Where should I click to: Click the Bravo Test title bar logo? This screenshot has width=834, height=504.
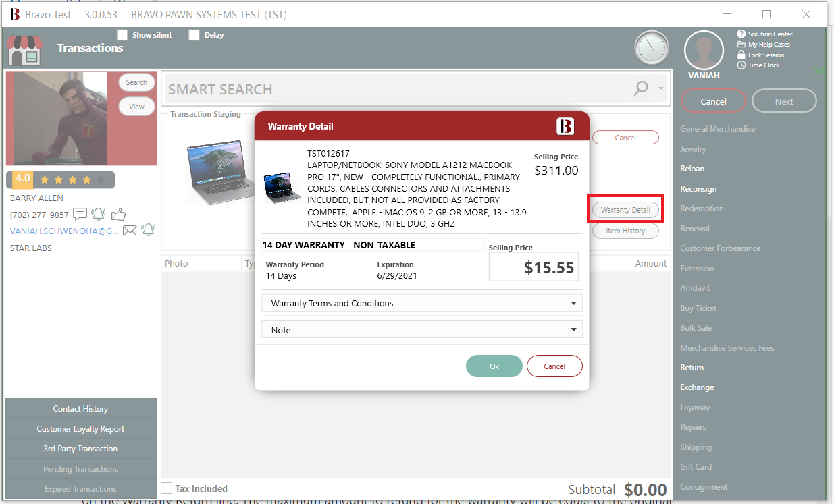pyautogui.click(x=15, y=14)
